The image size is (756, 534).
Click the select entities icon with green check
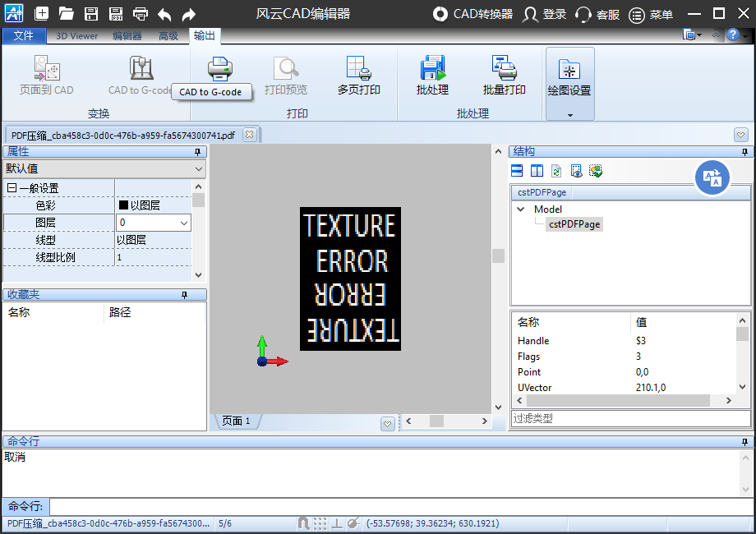pyautogui.click(x=596, y=171)
